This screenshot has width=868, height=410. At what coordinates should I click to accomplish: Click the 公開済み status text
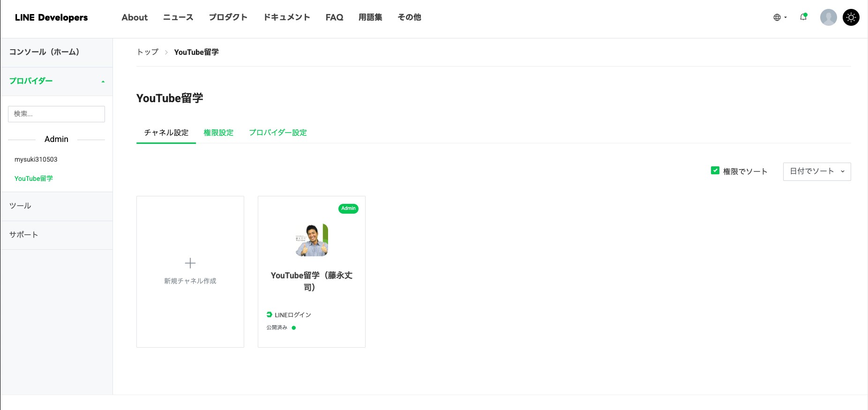tap(277, 328)
